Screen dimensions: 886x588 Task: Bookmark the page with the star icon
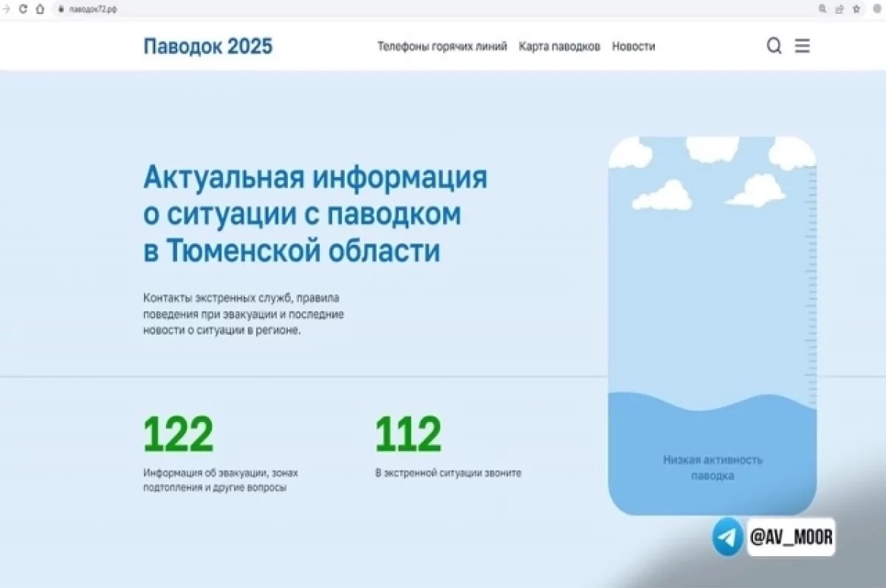pyautogui.click(x=857, y=8)
